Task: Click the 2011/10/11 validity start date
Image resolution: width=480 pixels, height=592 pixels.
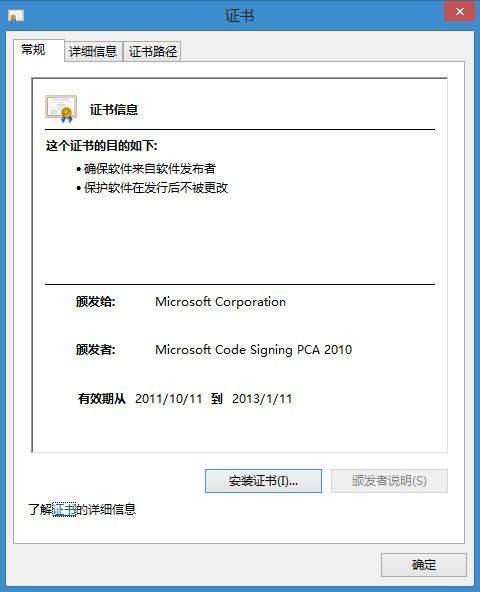Action: pos(169,399)
